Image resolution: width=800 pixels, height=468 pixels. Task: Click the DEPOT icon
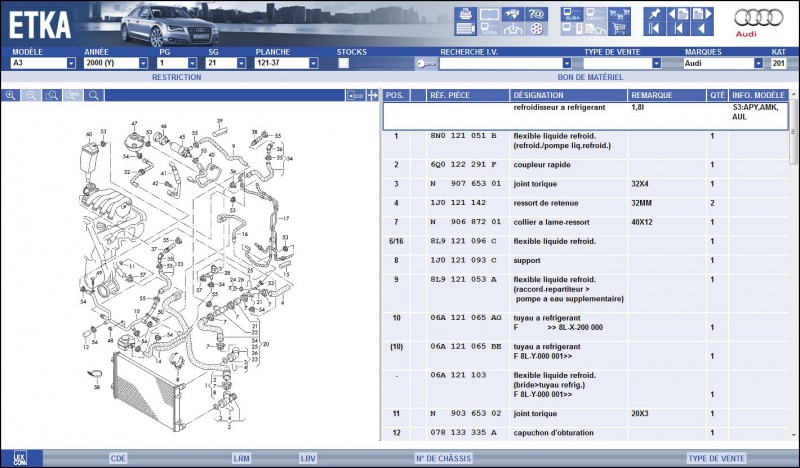595,14
